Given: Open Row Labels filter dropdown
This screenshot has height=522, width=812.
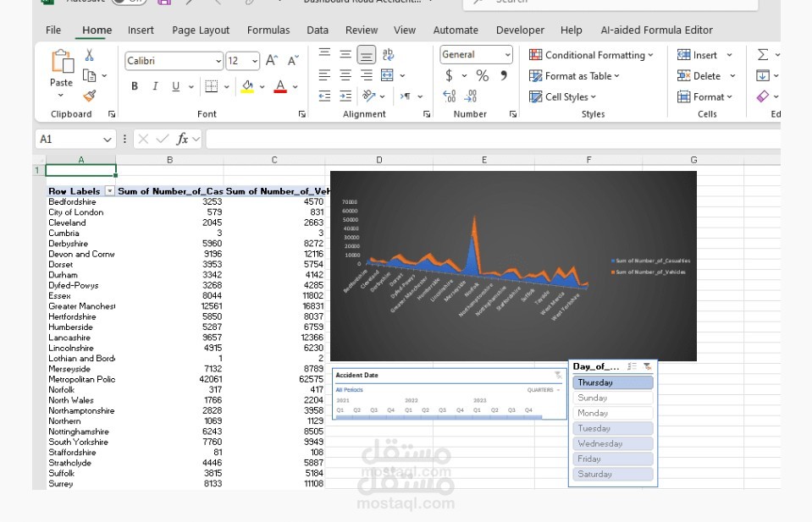Looking at the screenshot, I should pyautogui.click(x=110, y=191).
